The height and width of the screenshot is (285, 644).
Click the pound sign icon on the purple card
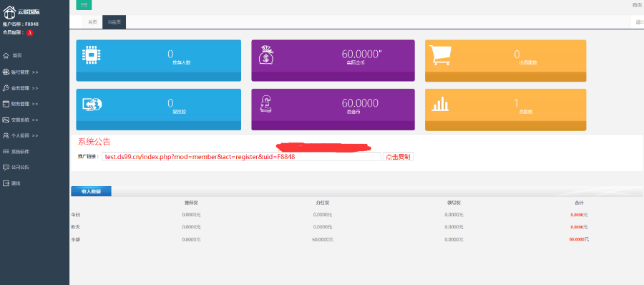(266, 104)
